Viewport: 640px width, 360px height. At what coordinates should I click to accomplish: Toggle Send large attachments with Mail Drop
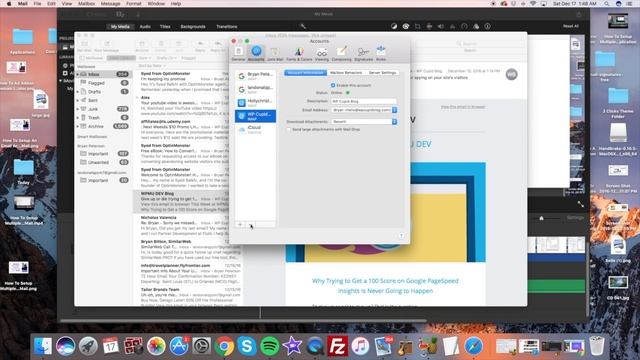289,129
